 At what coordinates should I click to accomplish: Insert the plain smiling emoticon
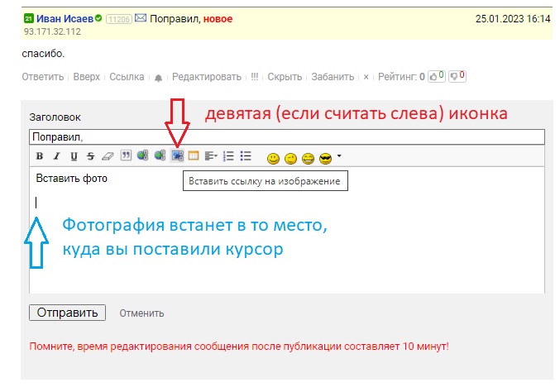(x=273, y=159)
